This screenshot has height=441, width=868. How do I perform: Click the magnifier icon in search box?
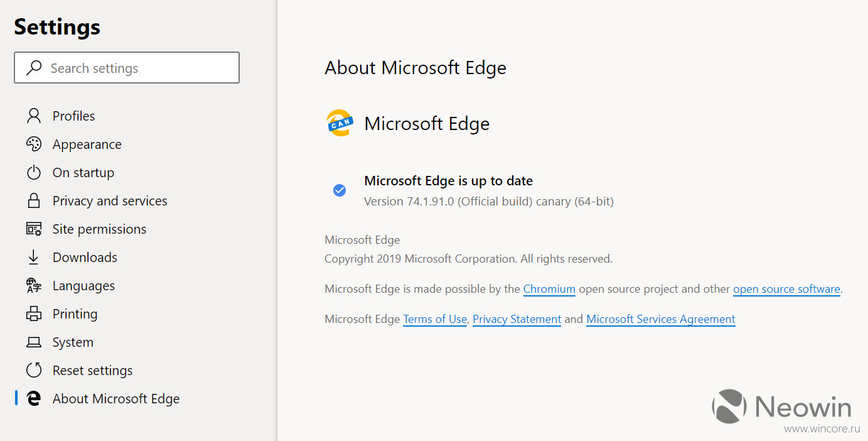click(x=34, y=67)
